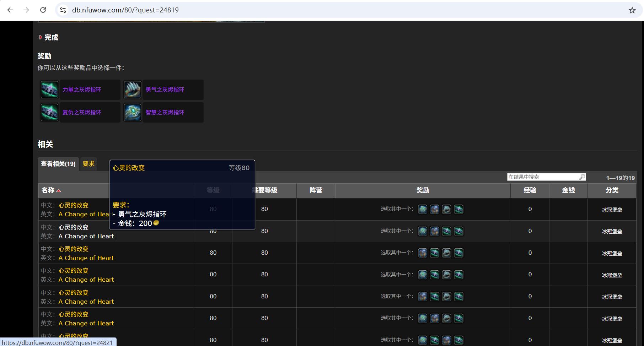
Task: Sort the table by 经验 column
Action: [x=530, y=190]
